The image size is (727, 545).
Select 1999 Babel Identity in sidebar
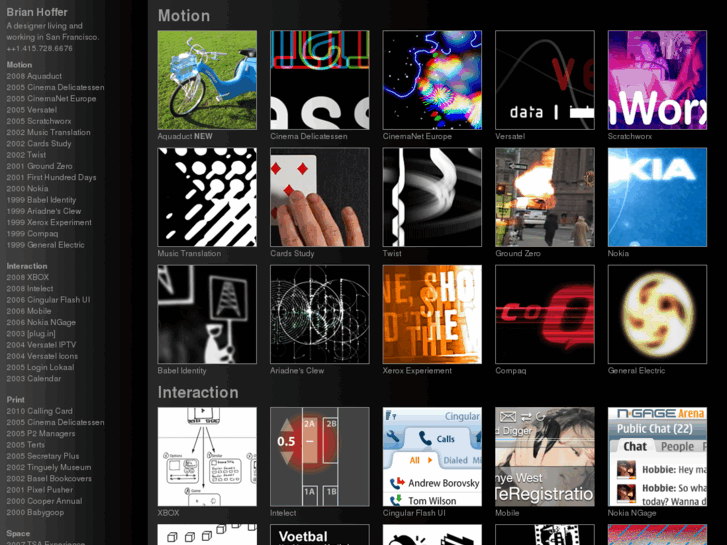(41, 200)
